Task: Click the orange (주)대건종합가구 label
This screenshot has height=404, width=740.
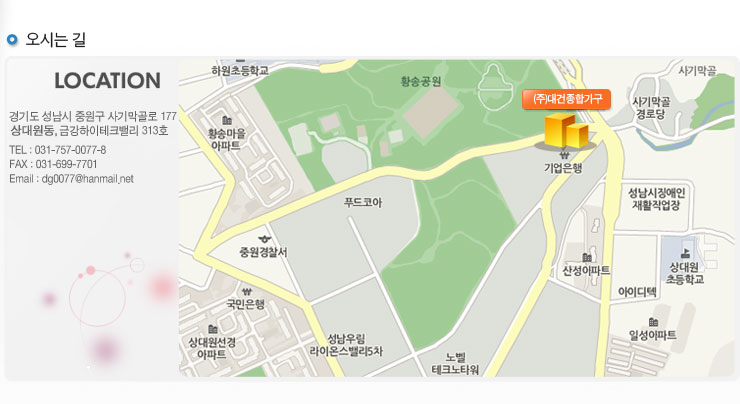Action: [x=567, y=99]
